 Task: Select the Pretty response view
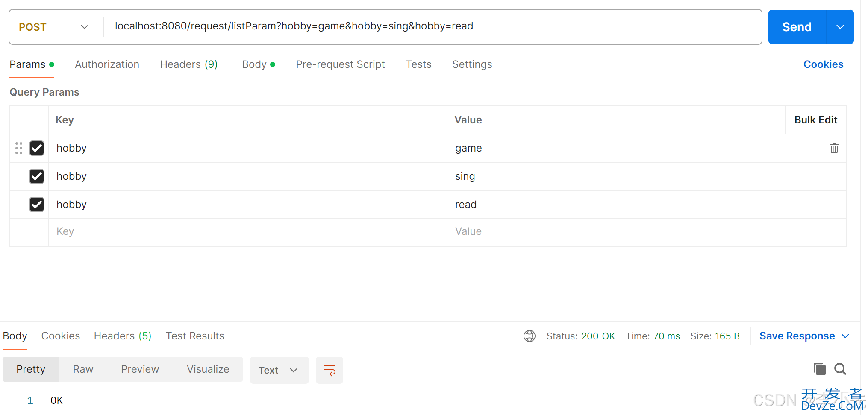point(31,369)
